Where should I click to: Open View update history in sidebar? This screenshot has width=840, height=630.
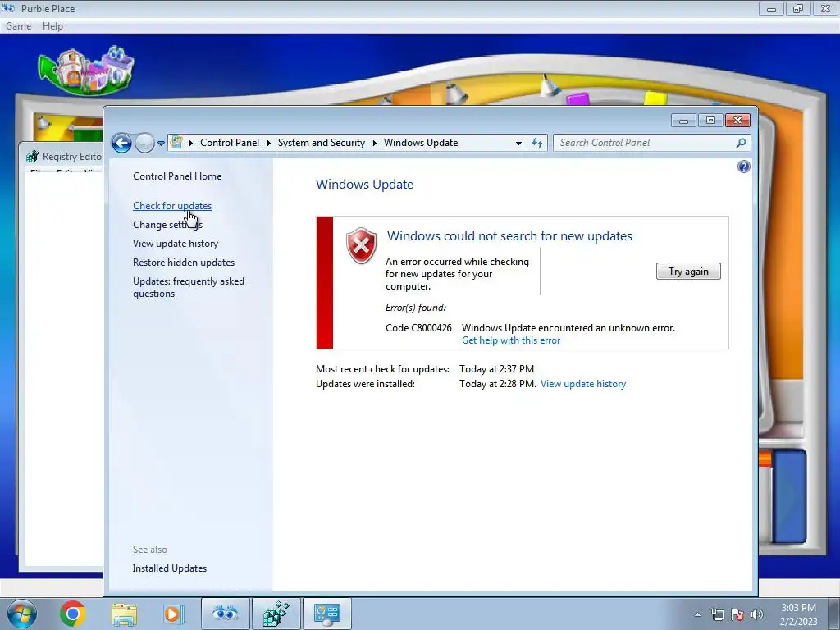(x=176, y=244)
